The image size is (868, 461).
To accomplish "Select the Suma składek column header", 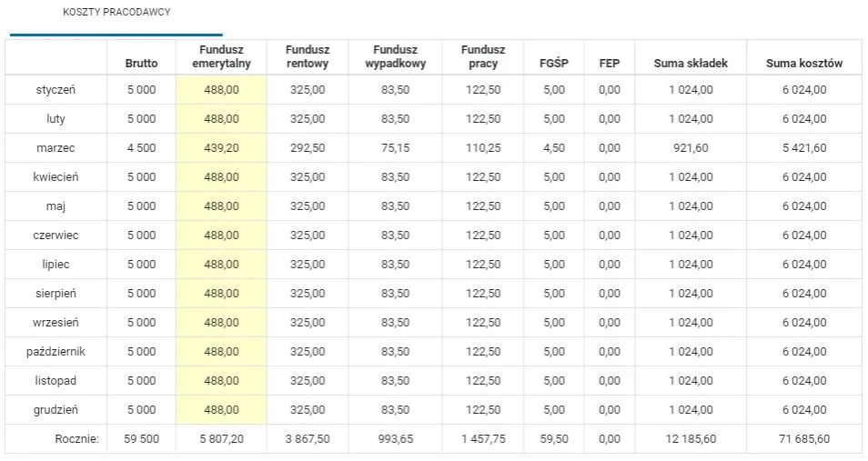I will pyautogui.click(x=691, y=64).
